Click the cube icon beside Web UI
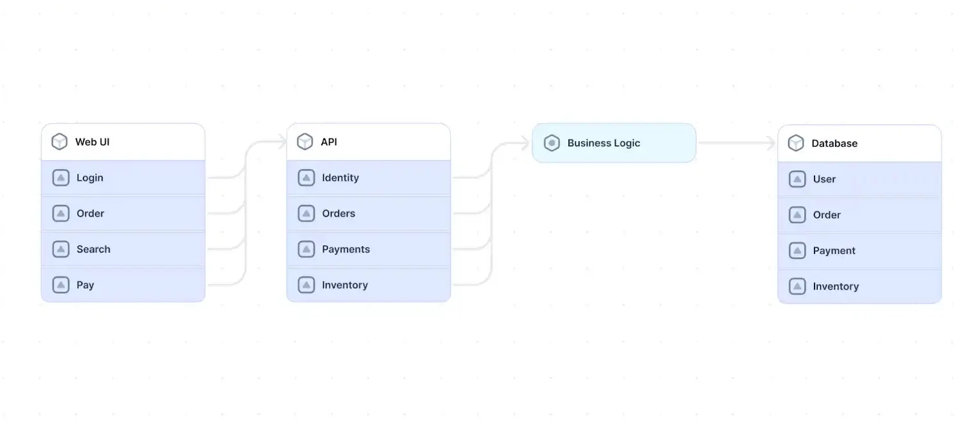Viewport: 980px width, 430px height. pyautogui.click(x=60, y=142)
